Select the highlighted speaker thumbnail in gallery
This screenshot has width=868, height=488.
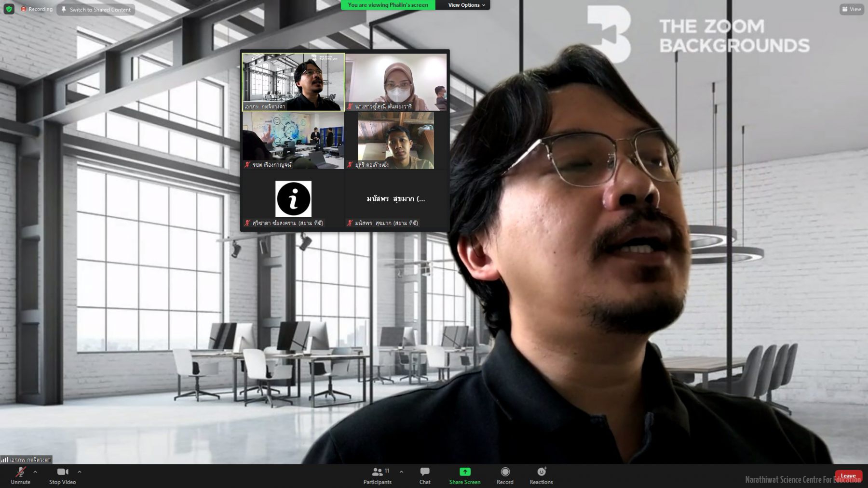click(x=293, y=82)
